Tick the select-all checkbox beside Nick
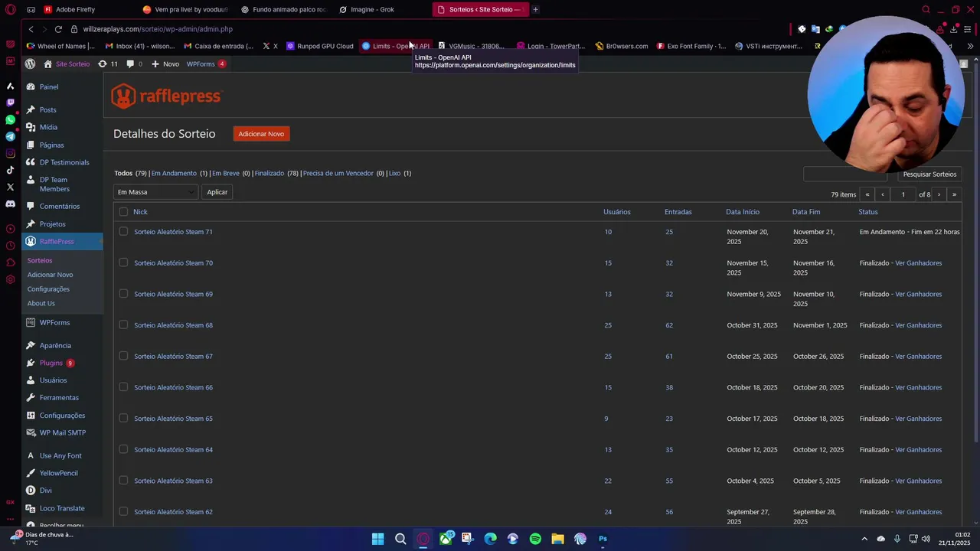Viewport: 980px width, 551px height. coord(123,212)
